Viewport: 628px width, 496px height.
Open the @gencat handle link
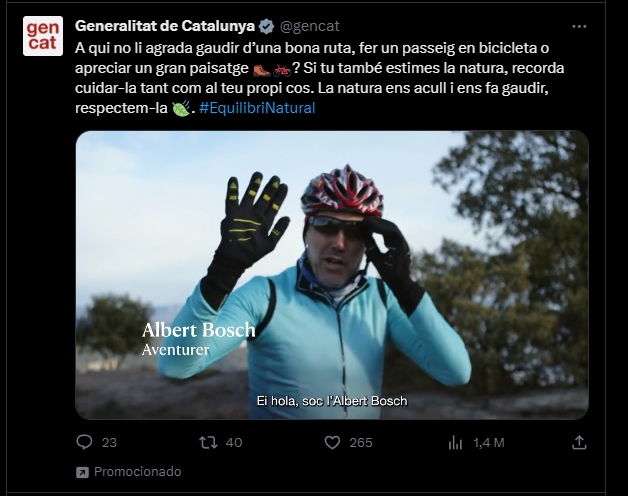click(x=309, y=26)
